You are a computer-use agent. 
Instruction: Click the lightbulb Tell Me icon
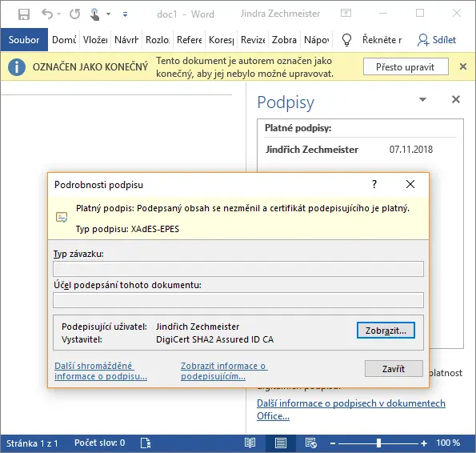[346, 40]
